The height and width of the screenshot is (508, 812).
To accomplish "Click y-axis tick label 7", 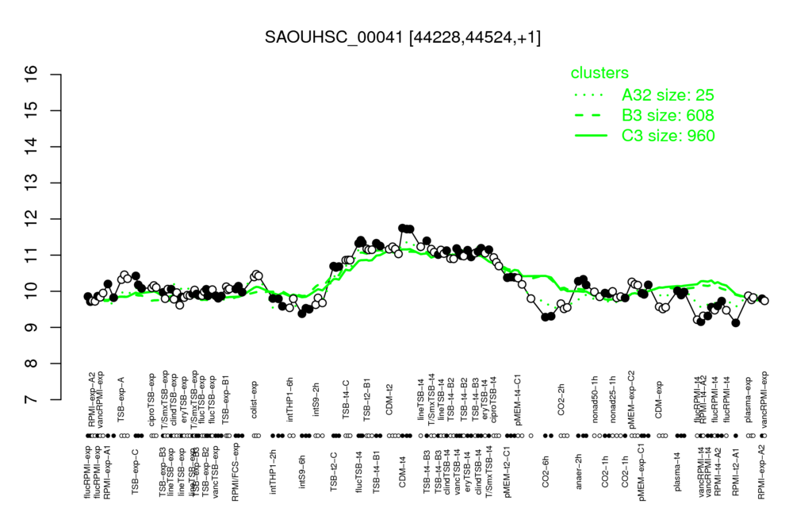I will click(x=32, y=400).
